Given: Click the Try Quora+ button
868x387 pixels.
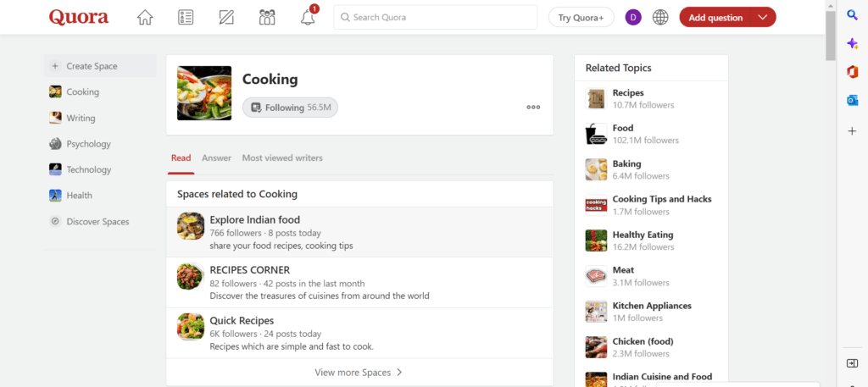Looking at the screenshot, I should pyautogui.click(x=581, y=17).
